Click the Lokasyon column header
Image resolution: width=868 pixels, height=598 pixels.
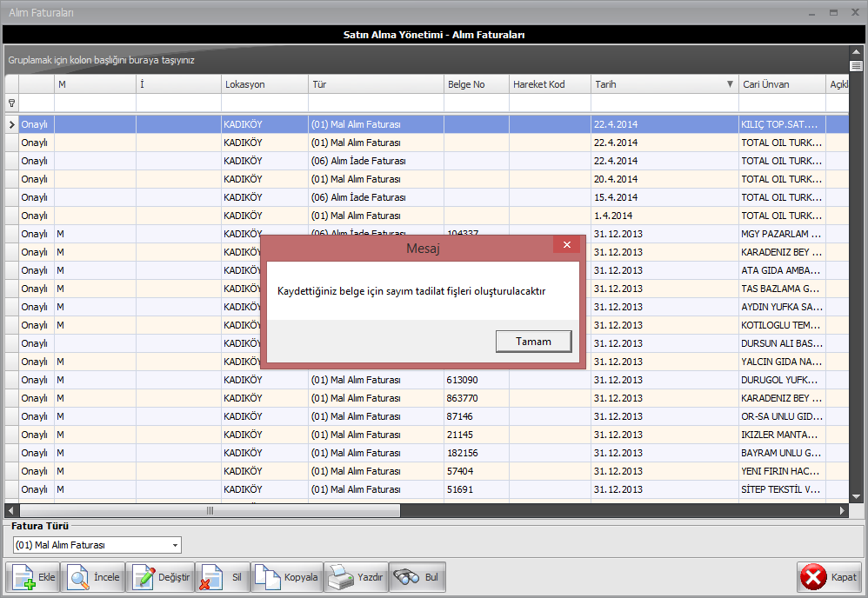point(264,84)
